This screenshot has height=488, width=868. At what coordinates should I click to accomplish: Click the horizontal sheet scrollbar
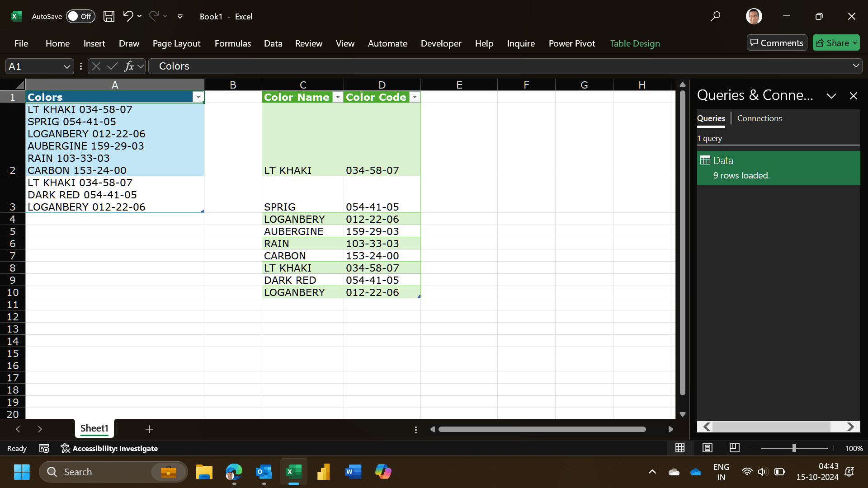542,429
